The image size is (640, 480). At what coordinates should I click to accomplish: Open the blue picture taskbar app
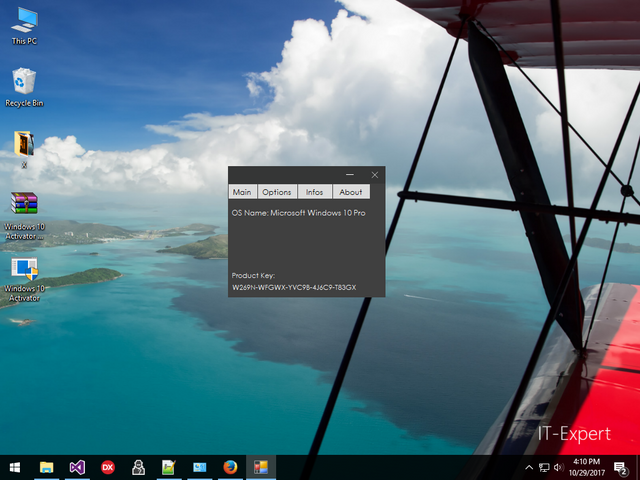click(x=200, y=467)
